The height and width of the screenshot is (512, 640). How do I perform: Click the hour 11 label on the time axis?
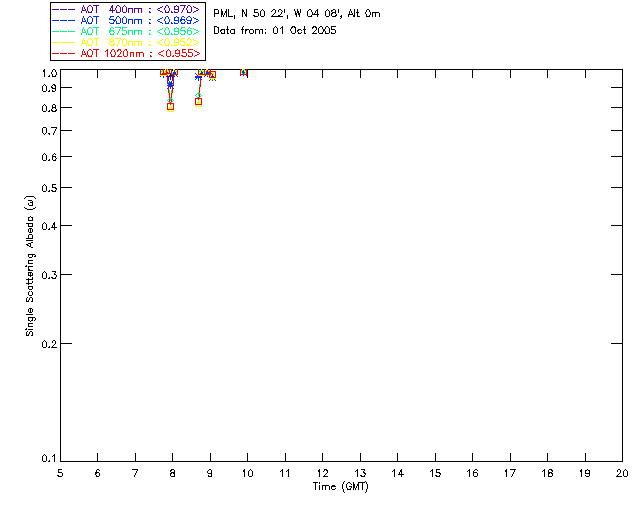tap(285, 473)
